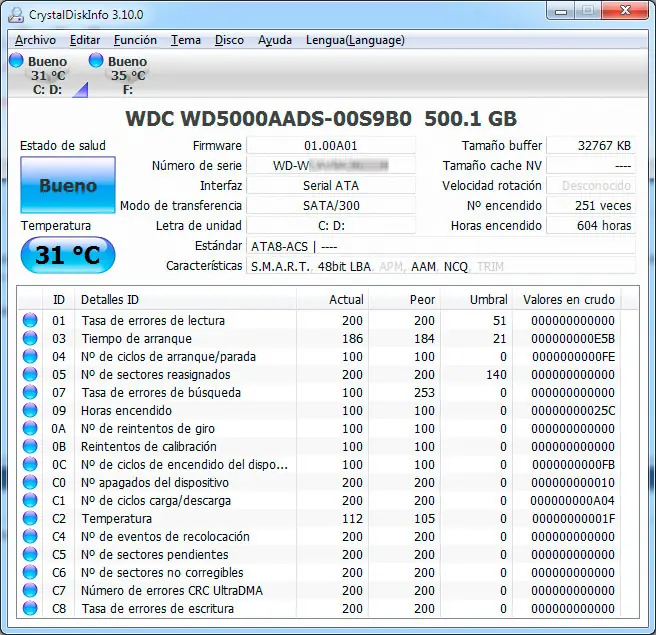The image size is (656, 635).
Task: Open the Función menu
Action: point(135,40)
